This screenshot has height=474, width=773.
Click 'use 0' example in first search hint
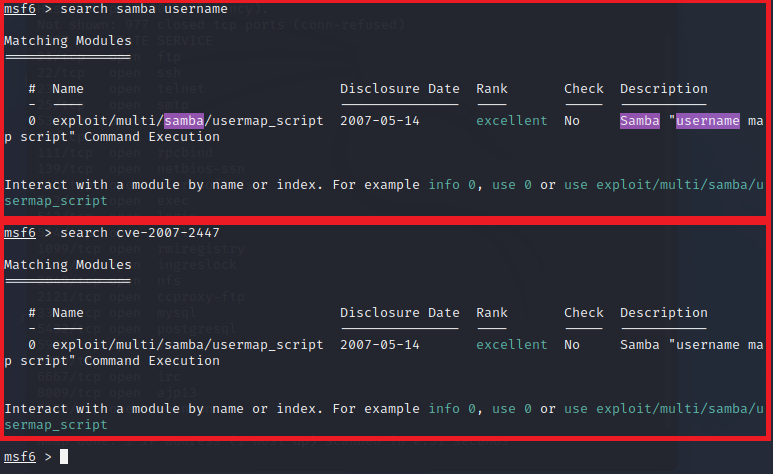tap(512, 185)
